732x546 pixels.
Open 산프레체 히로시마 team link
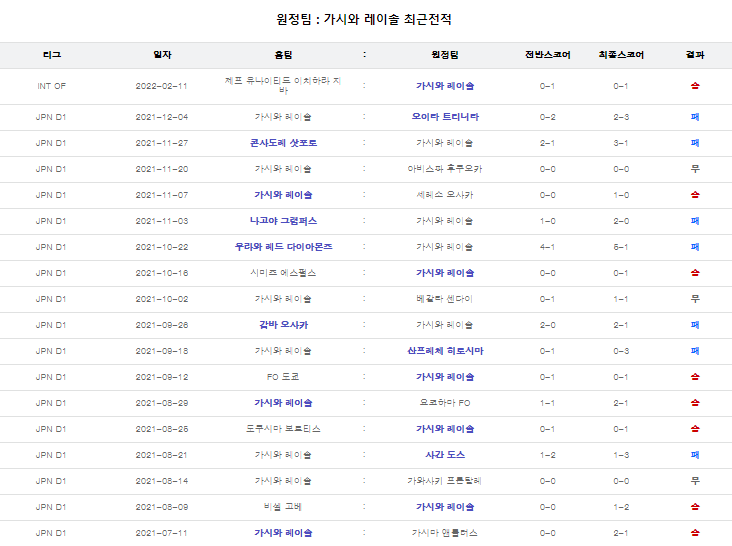click(x=445, y=351)
